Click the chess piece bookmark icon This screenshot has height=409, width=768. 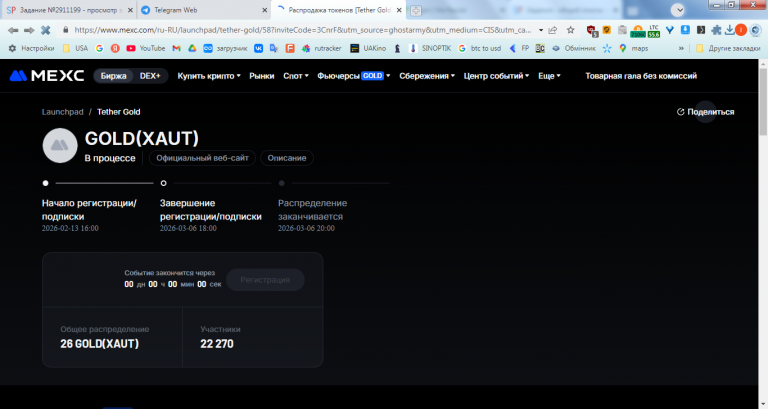397,48
